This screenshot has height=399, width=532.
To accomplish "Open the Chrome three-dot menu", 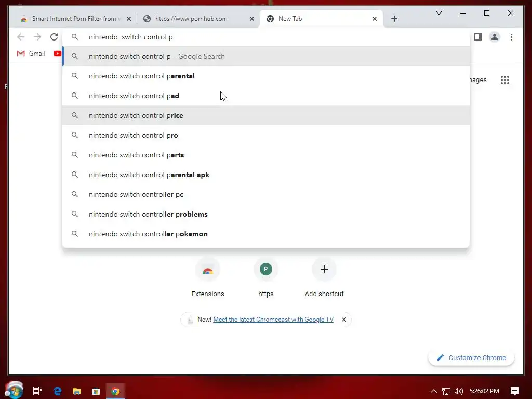I will [x=511, y=37].
